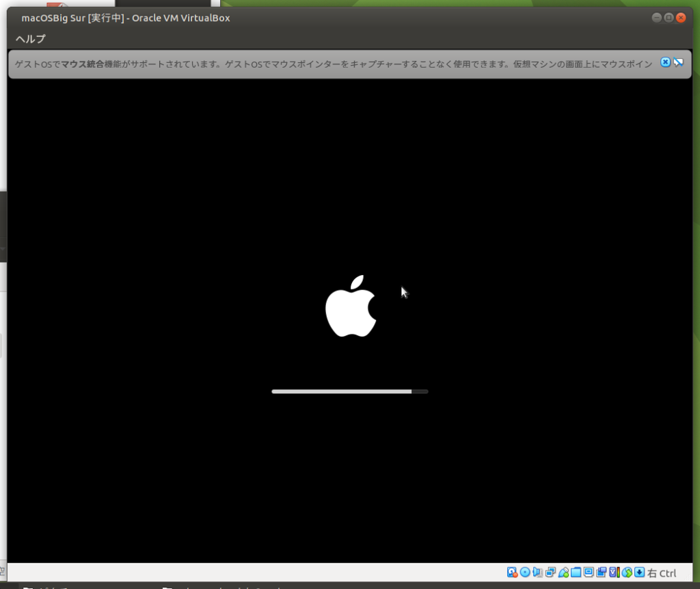Close the VirtualBox VM window

click(680, 17)
